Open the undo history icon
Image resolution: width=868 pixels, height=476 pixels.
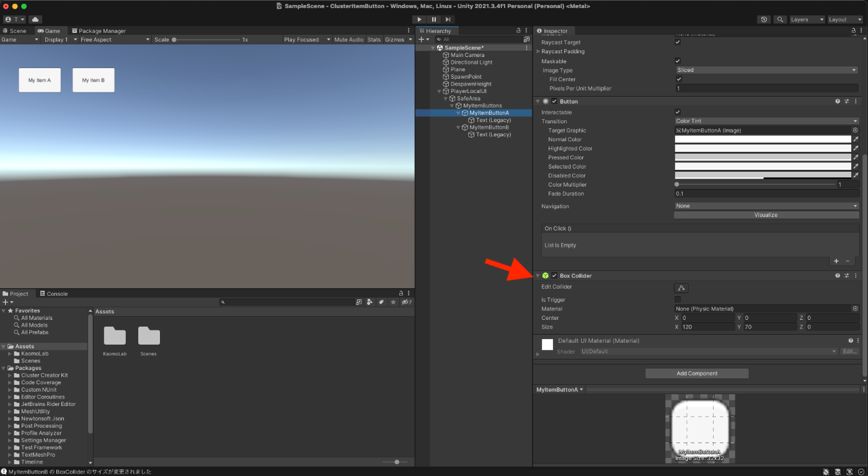point(764,19)
